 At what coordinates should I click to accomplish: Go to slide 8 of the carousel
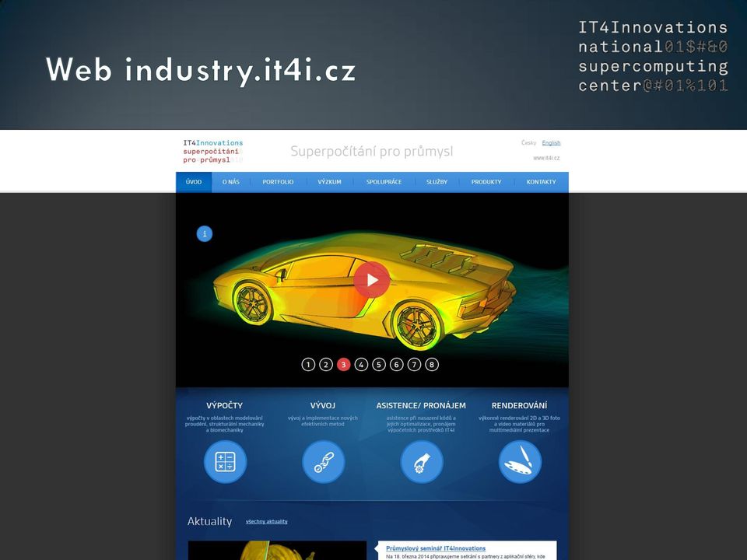pyautogui.click(x=432, y=365)
